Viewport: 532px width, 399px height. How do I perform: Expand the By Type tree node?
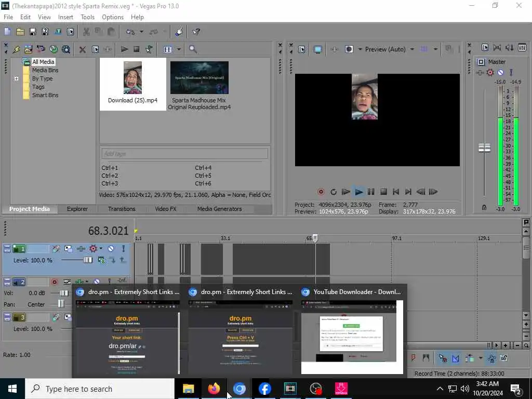coord(16,78)
